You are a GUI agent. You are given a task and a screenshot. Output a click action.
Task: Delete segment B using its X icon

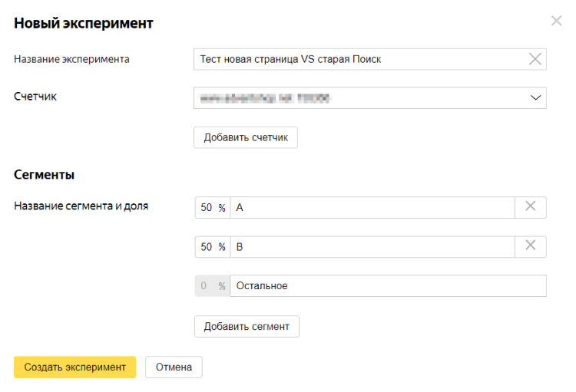coord(530,246)
